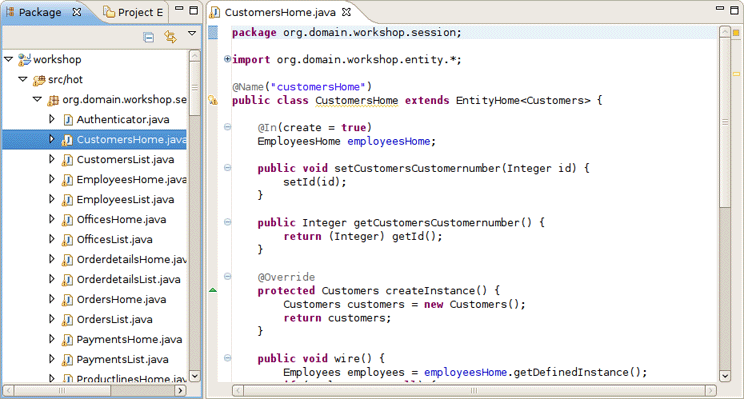The width and height of the screenshot is (744, 399).
Task: Minimize the Package Explorer view
Action: [x=179, y=8]
